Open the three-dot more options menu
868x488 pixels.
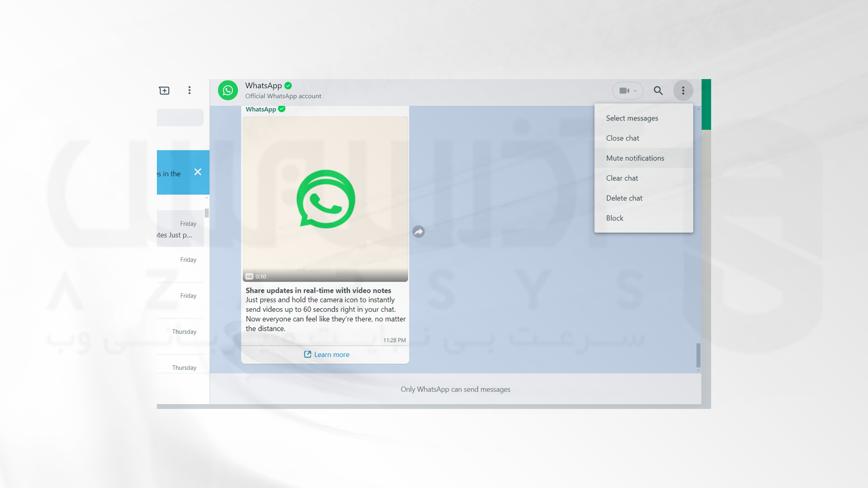point(683,90)
